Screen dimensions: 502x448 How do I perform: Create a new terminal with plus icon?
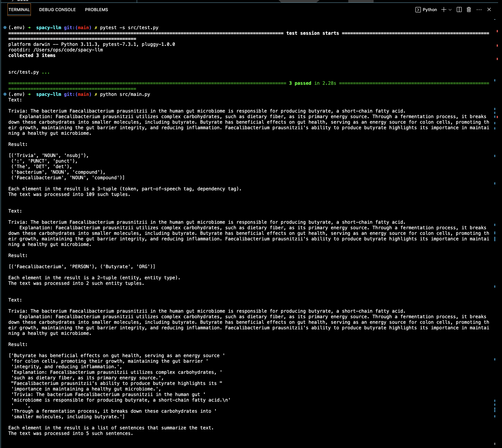pyautogui.click(x=444, y=10)
